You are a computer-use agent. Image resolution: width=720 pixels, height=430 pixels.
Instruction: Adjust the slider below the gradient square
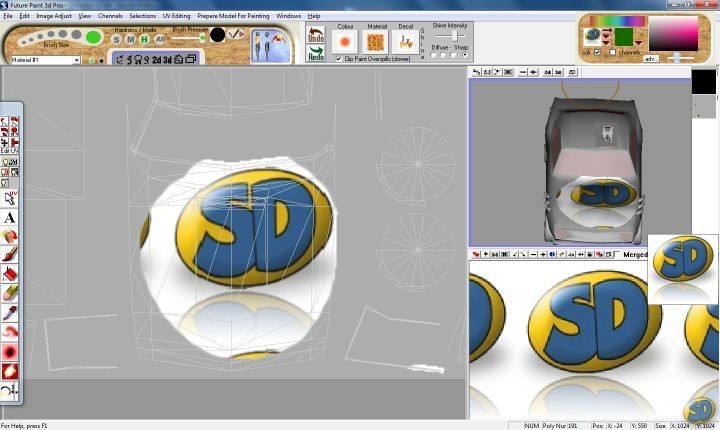[676, 58]
